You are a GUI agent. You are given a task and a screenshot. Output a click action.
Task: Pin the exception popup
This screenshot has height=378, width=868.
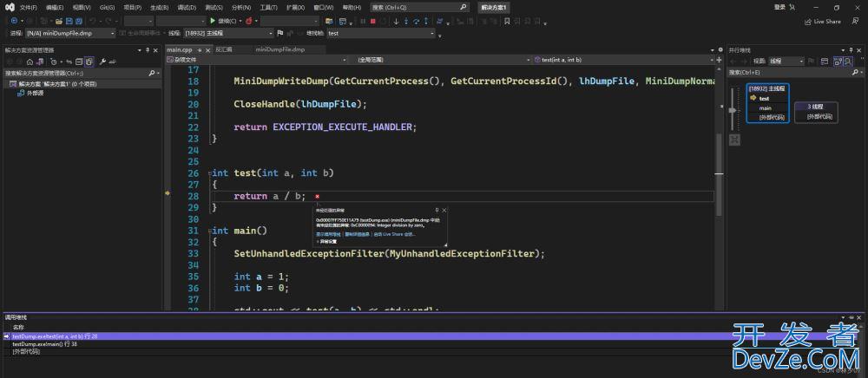[x=437, y=210]
